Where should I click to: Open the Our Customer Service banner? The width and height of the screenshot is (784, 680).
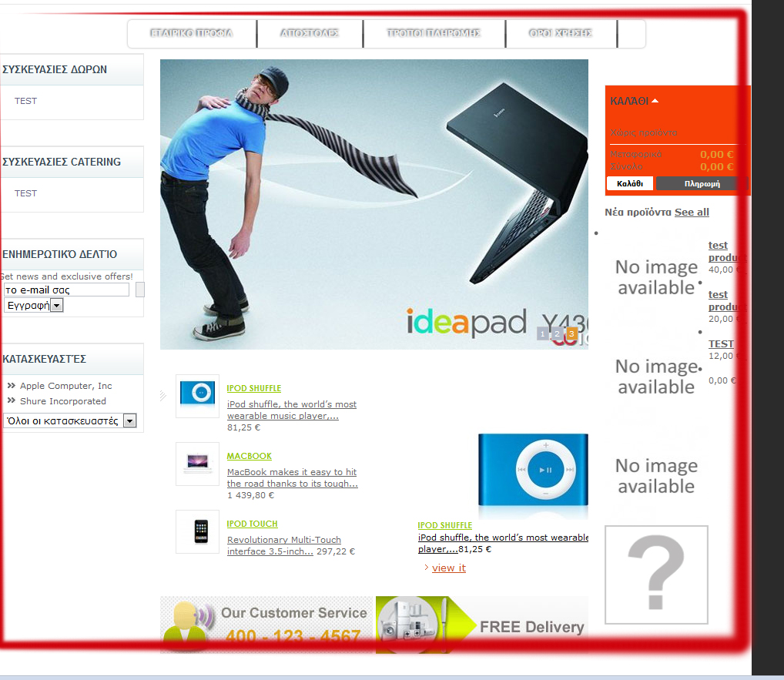point(268,625)
